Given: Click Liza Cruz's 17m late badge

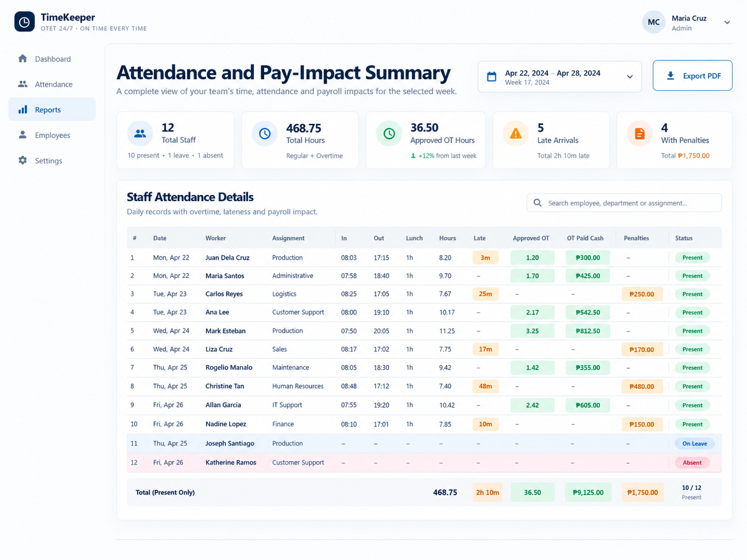Looking at the screenshot, I should coord(485,349).
